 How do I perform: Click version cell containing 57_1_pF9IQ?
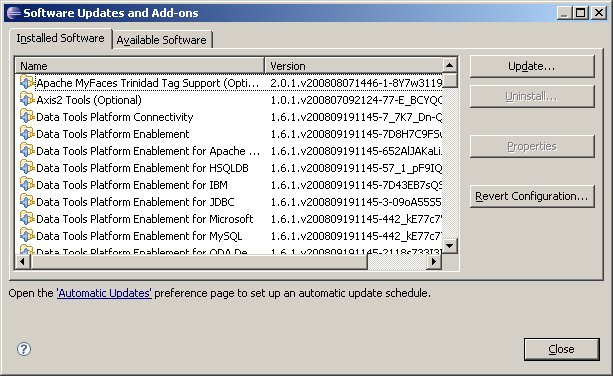[x=356, y=168]
